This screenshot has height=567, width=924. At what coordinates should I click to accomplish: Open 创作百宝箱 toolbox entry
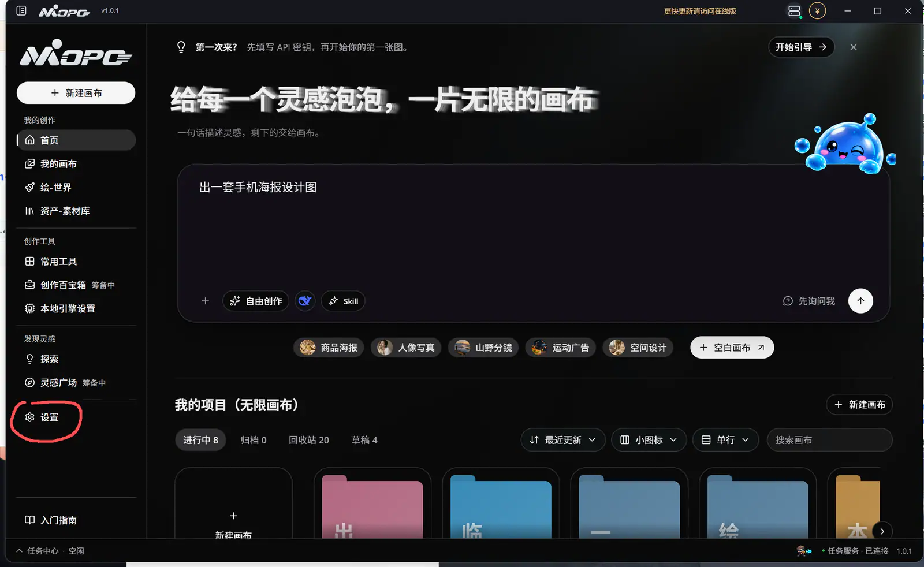[76, 285]
